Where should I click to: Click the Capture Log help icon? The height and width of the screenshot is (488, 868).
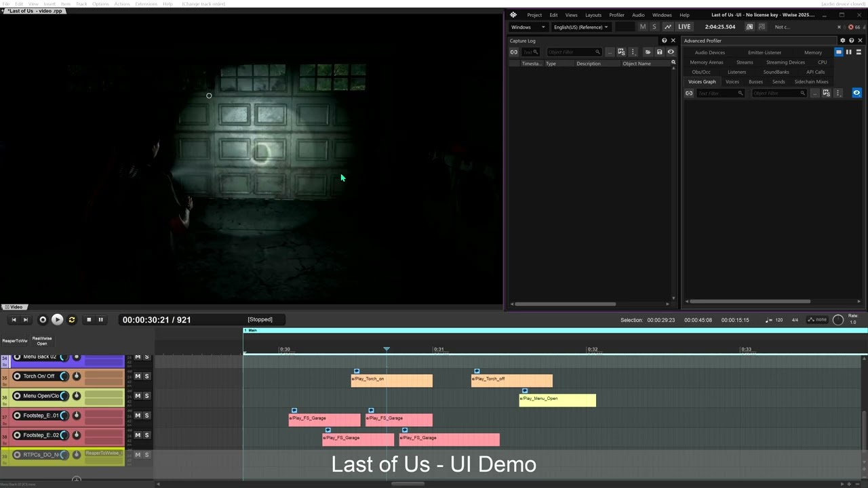(664, 41)
